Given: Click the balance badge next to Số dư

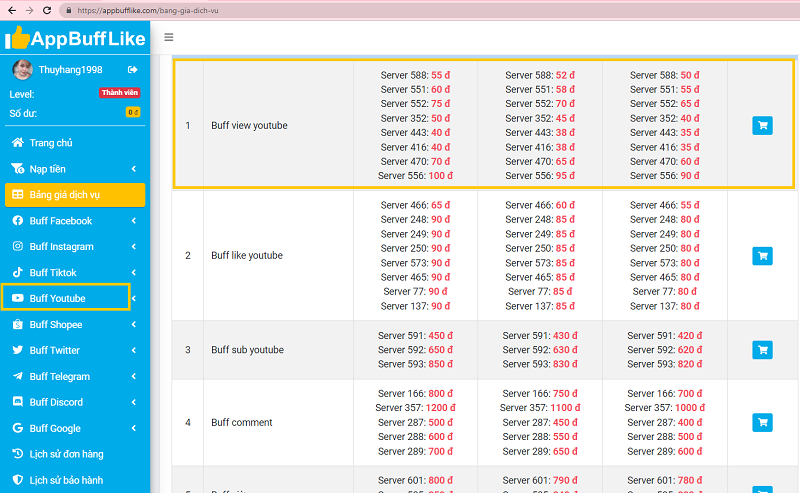Looking at the screenshot, I should pos(133,112).
